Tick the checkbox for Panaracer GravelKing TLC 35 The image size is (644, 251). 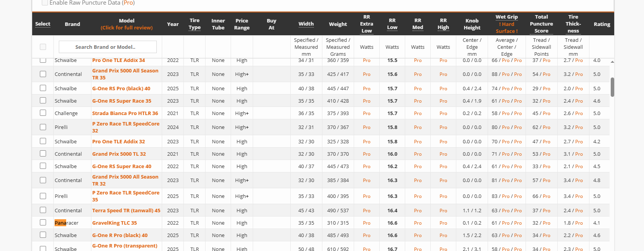pos(43,223)
